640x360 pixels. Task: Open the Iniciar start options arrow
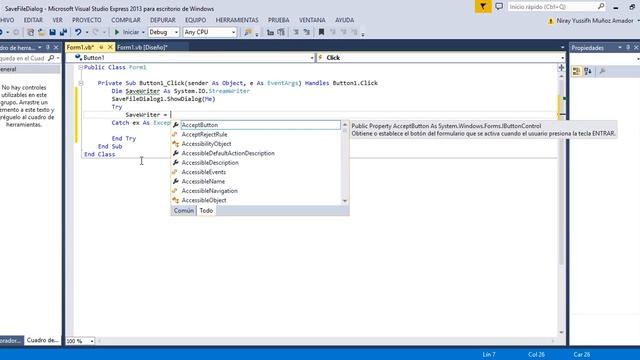pyautogui.click(x=143, y=32)
